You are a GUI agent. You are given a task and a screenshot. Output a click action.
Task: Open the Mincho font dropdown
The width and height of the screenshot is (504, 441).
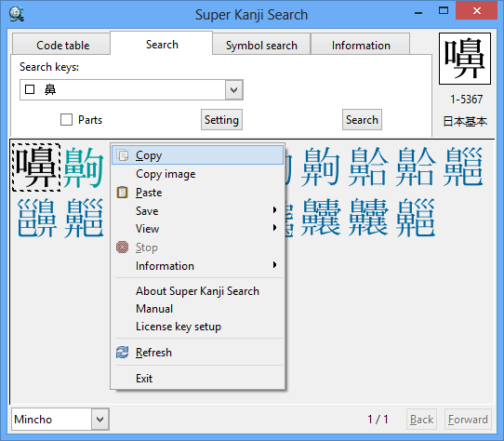pyautogui.click(x=100, y=419)
